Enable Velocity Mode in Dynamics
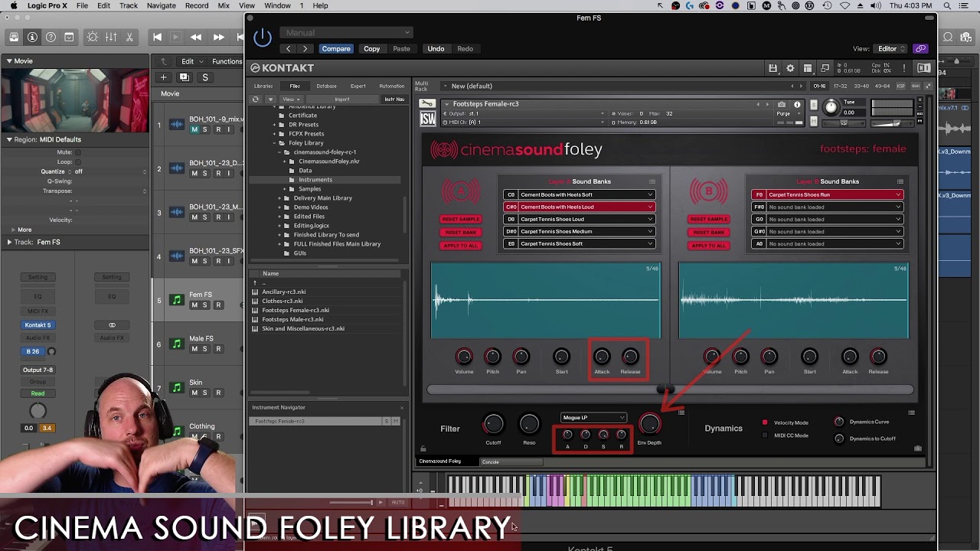980x551 pixels. pyautogui.click(x=765, y=422)
